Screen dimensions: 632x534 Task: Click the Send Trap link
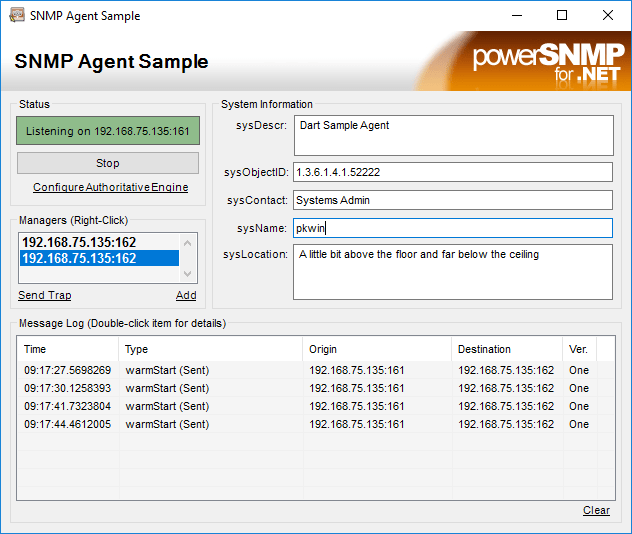coord(45,295)
